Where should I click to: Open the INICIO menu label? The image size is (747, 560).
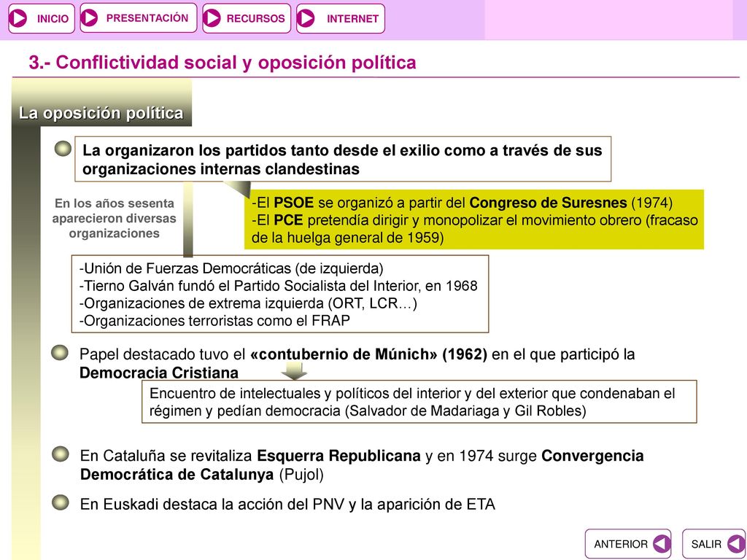click(x=53, y=19)
